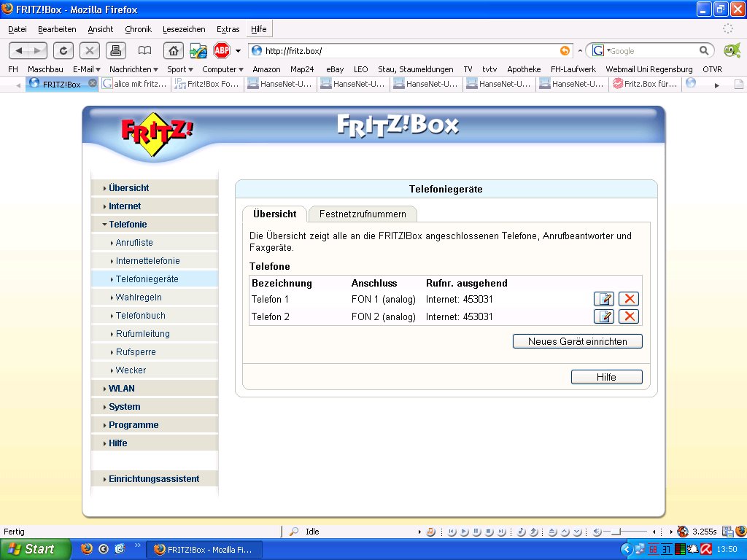Expand the WLAN section in sidebar
747x560 pixels.
coord(122,389)
